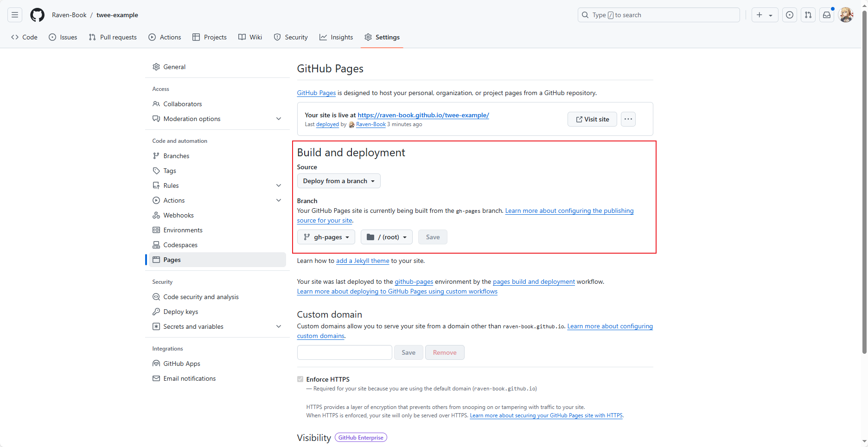Viewport: 868px width, 447px height.
Task: Open the 'Deploy from a branch' dropdown
Action: 339,181
